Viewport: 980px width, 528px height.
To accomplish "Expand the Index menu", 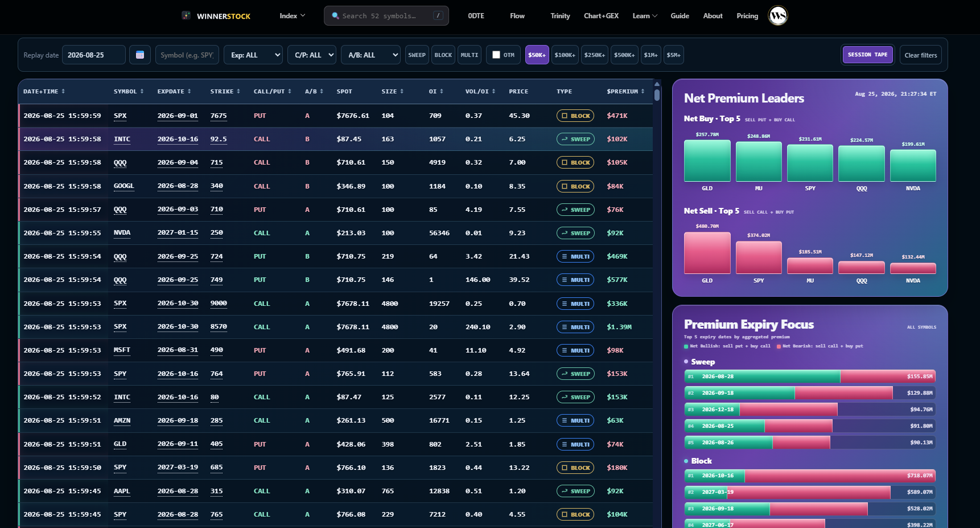I will click(293, 16).
